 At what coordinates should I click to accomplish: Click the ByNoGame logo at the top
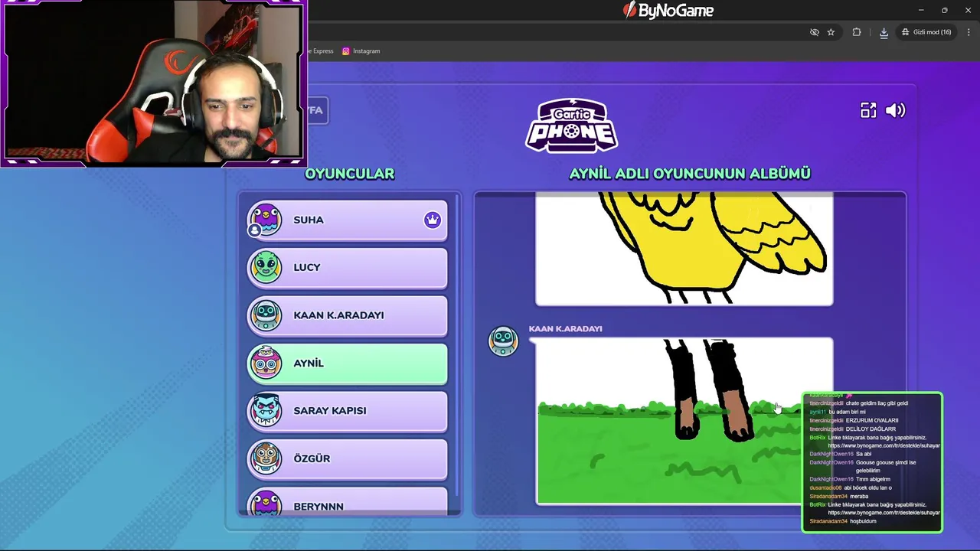668,10
